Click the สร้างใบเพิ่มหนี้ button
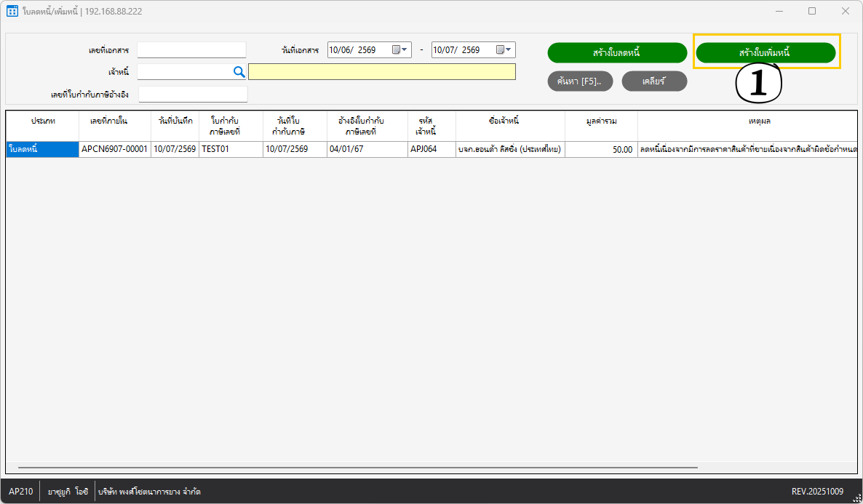Screen dimensions: 863x504 coord(765,53)
